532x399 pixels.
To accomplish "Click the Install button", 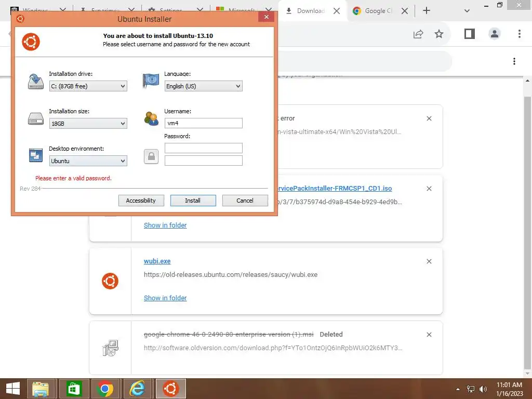I will click(193, 201).
